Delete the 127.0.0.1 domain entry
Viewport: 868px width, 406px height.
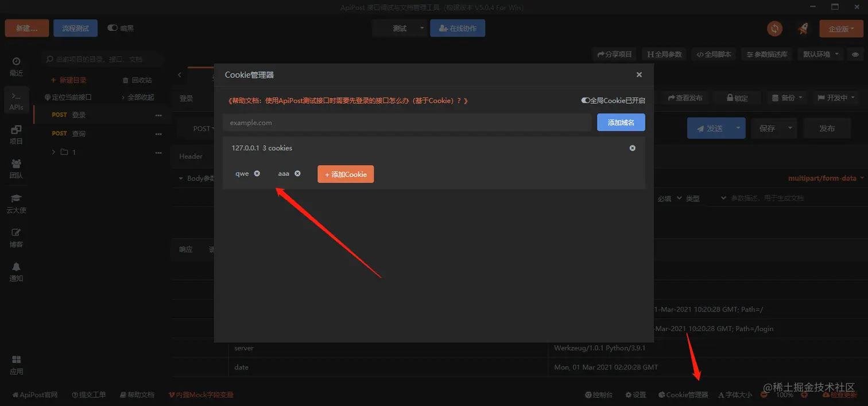click(x=633, y=148)
